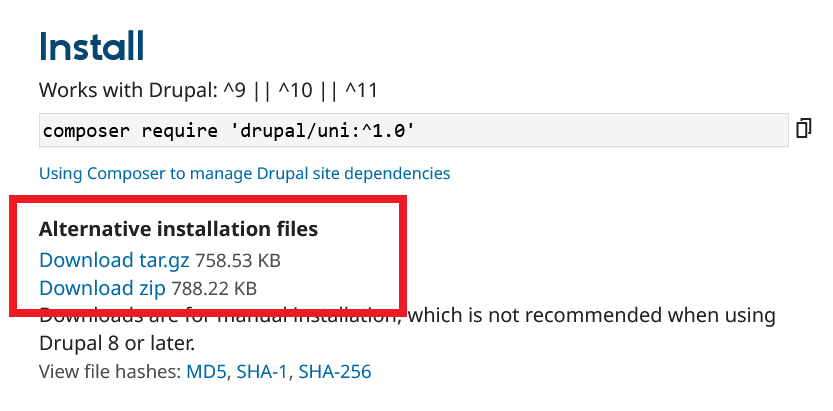Show the SHA-256 file hashes
This screenshot has width=833, height=411.
[334, 372]
